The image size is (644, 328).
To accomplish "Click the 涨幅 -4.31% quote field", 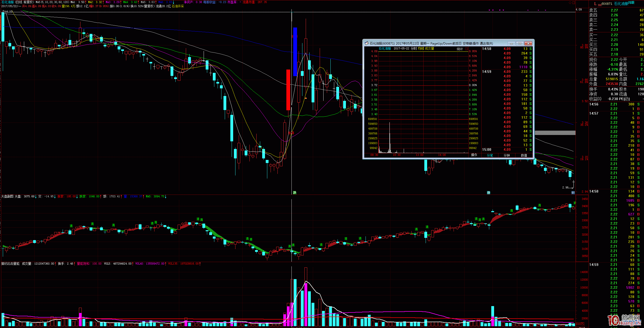I will [x=604, y=69].
